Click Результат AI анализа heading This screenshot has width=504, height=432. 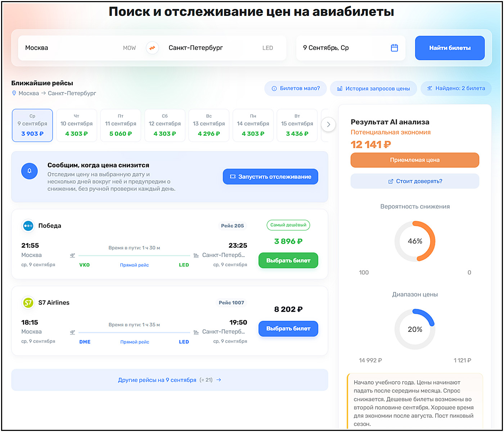coord(390,122)
